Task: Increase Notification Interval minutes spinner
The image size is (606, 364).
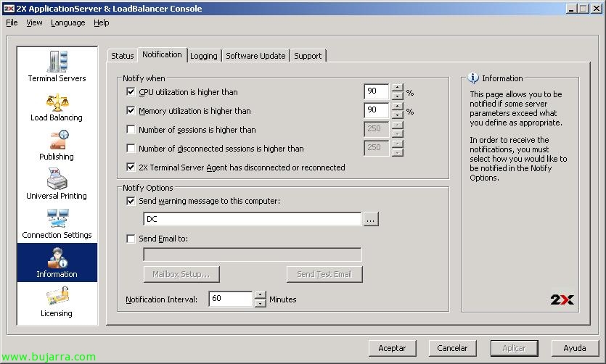Action: coord(261,295)
